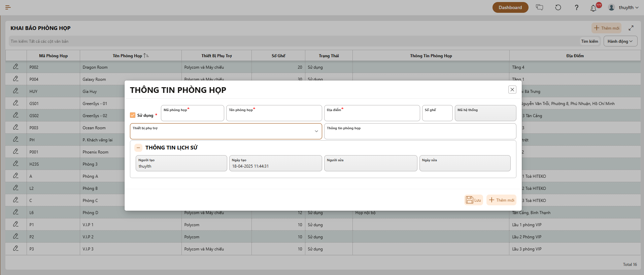Image resolution: width=644 pixels, height=275 pixels.
Task: Open the hamburger sidebar menu
Action: coord(8,7)
